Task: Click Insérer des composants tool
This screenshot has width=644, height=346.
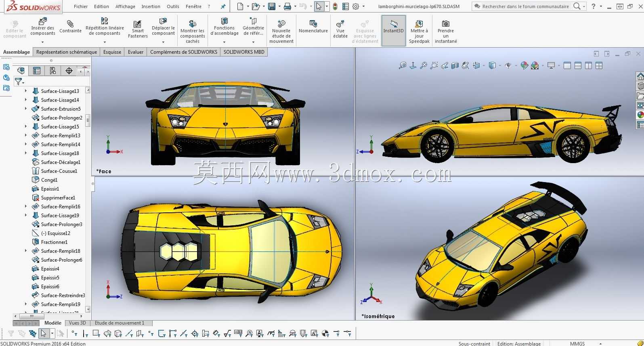Action: (x=42, y=27)
